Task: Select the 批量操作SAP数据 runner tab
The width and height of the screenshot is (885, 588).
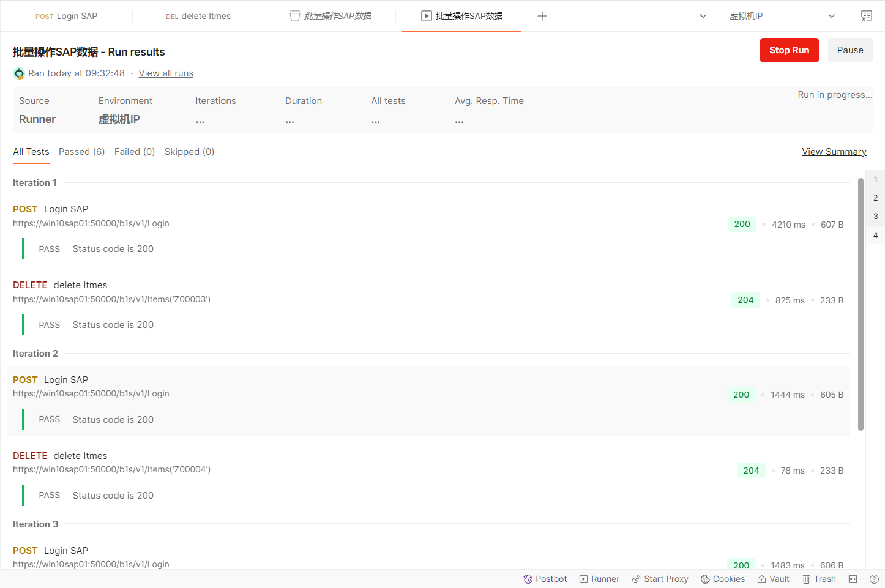Action: [462, 16]
